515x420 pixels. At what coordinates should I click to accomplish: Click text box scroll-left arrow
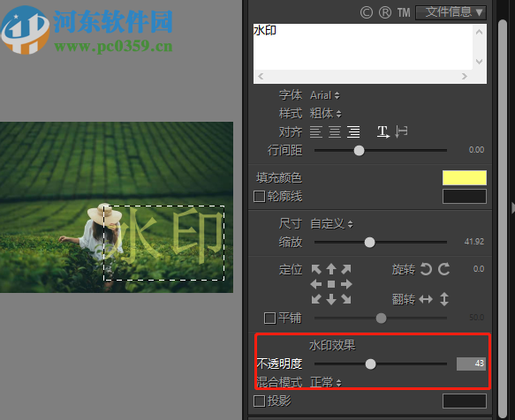pos(261,77)
